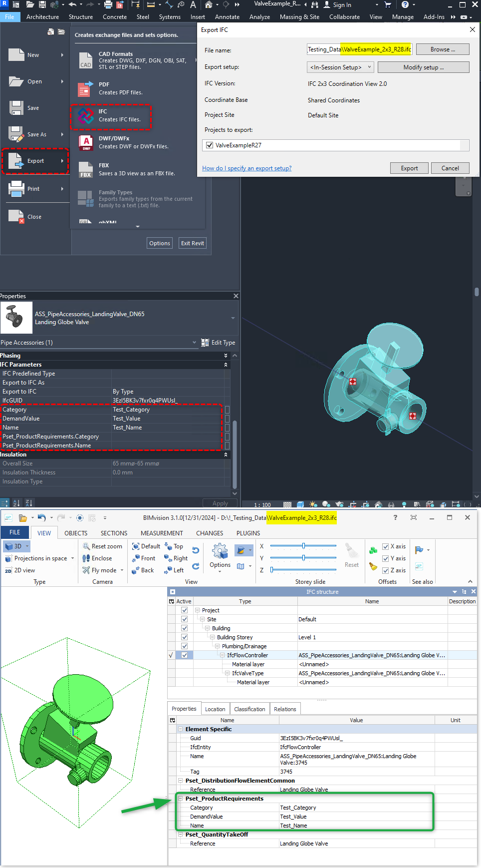Open the In-Session Setup dropdown
The image size is (481, 868).
point(340,67)
